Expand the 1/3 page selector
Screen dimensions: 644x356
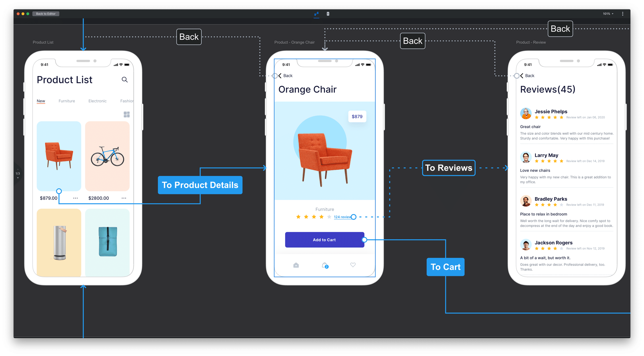(x=18, y=174)
